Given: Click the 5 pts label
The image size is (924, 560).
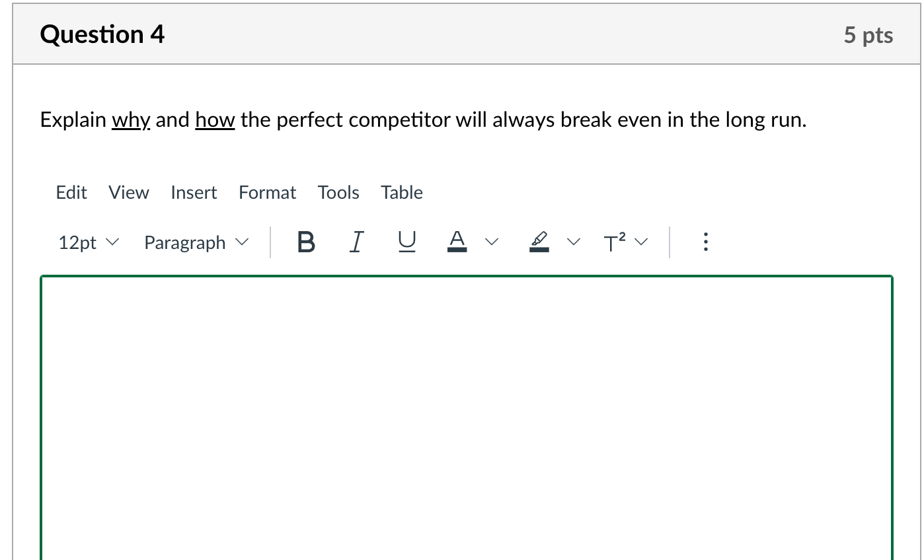Looking at the screenshot, I should point(868,35).
